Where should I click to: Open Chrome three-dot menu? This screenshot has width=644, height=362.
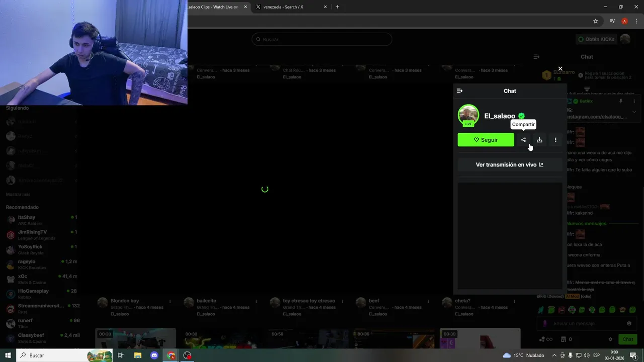coord(636,21)
